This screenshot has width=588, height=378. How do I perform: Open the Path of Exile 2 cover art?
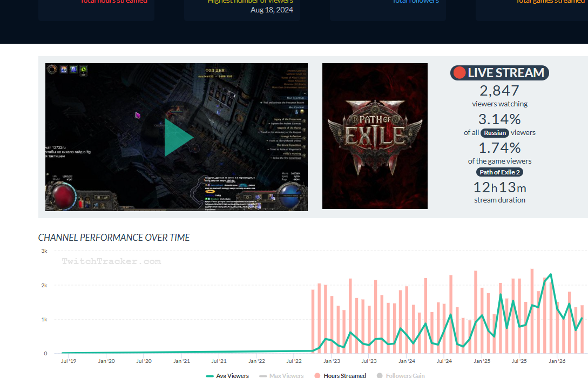click(x=375, y=136)
